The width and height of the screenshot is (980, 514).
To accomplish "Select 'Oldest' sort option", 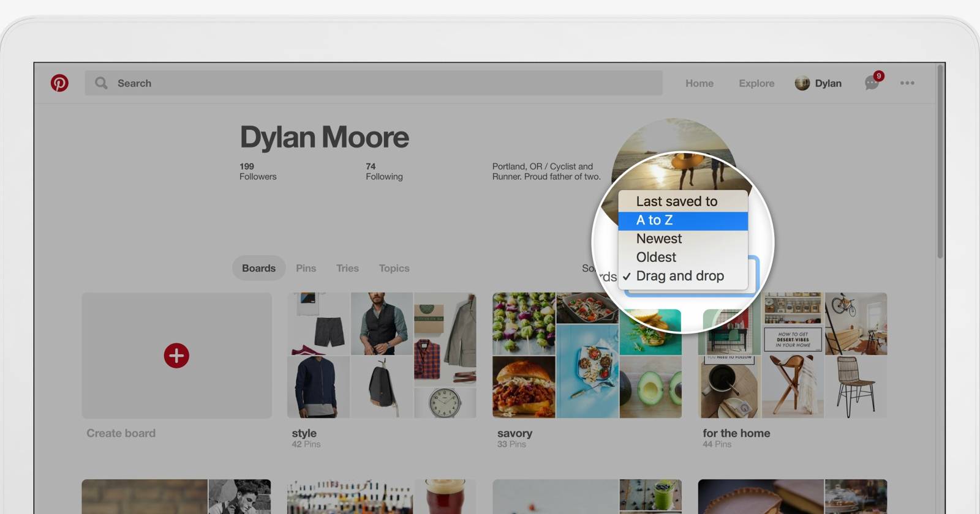I will tap(683, 257).
